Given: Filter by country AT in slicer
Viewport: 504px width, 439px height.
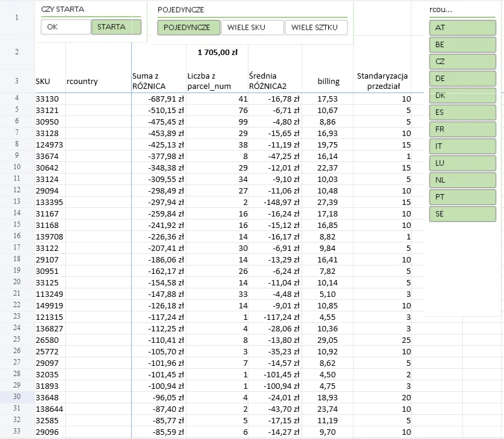Looking at the screenshot, I should click(462, 28).
